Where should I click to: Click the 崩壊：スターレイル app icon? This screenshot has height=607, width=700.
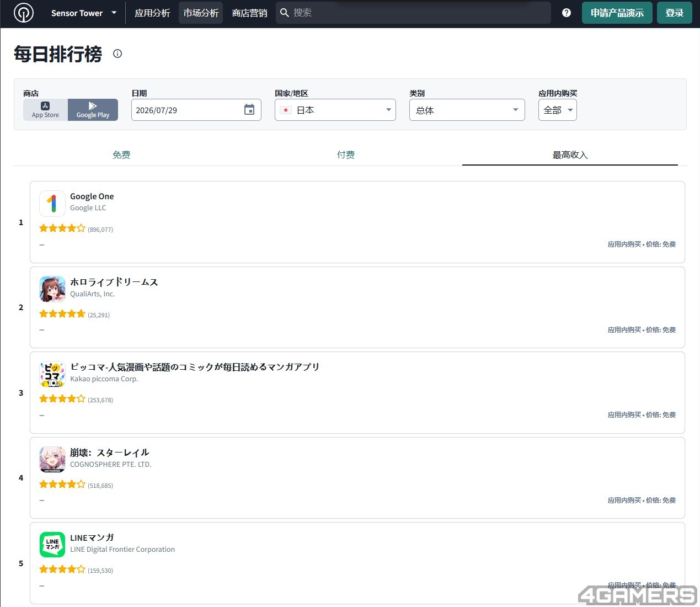[52, 460]
